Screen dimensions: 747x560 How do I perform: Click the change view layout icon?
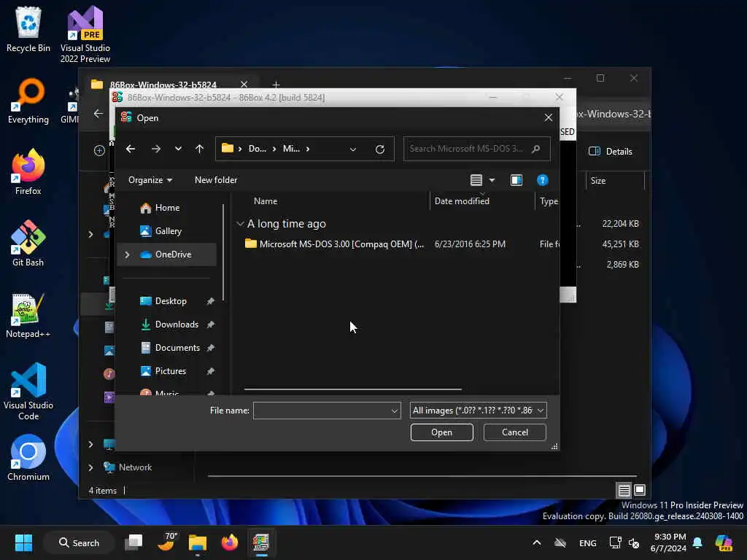click(x=476, y=180)
